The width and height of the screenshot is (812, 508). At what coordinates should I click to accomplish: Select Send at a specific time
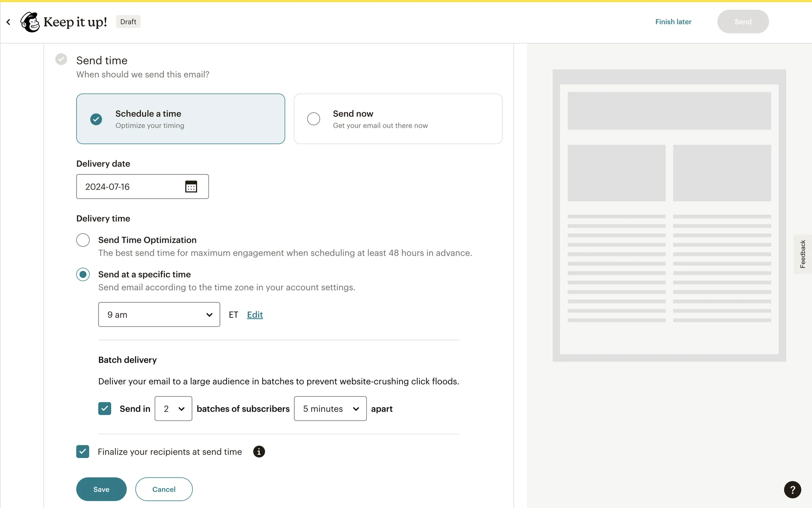[x=83, y=274]
